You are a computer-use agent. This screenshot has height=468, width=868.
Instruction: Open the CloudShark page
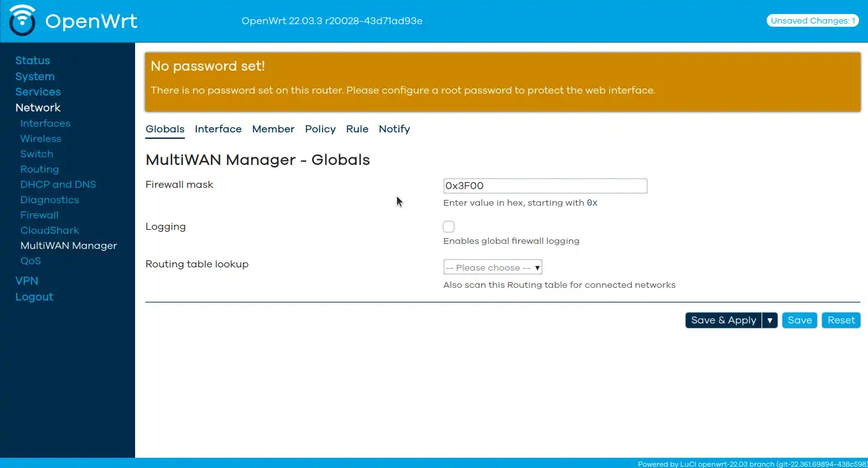click(50, 230)
